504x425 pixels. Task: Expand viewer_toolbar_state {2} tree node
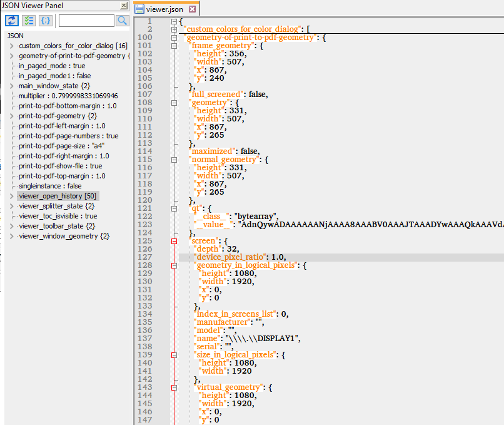(x=12, y=226)
